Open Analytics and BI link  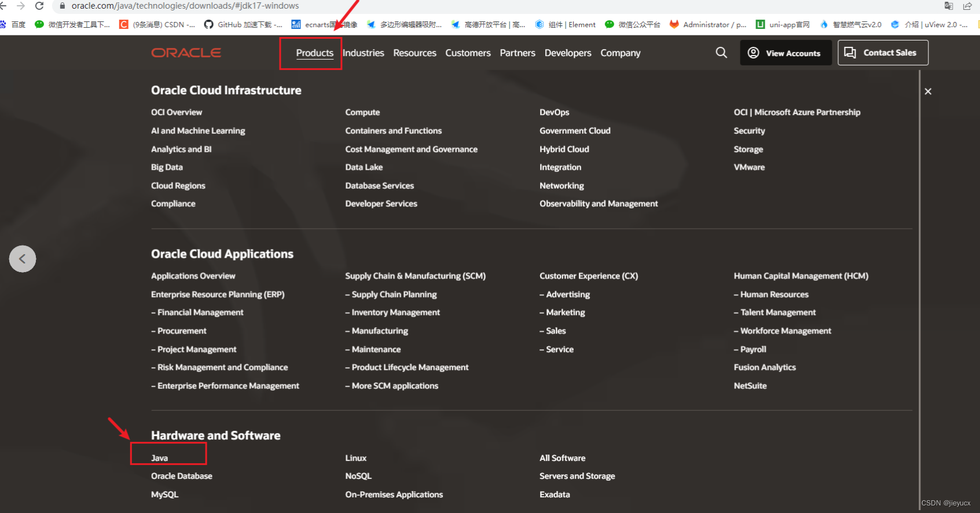coord(181,149)
